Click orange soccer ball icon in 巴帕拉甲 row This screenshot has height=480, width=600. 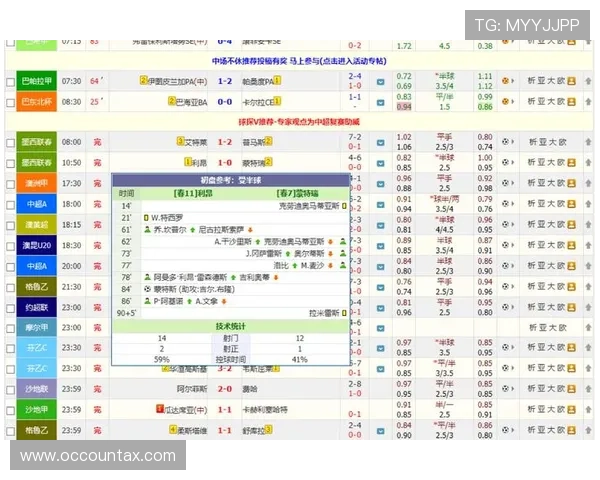click(505, 81)
